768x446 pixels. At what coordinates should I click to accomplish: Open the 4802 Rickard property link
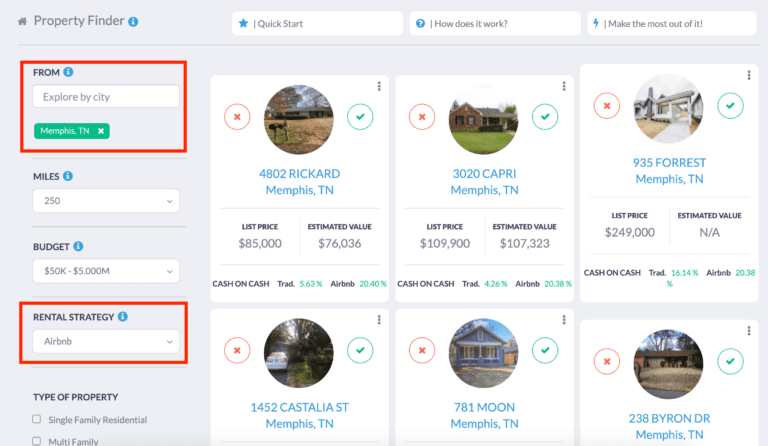(x=299, y=174)
